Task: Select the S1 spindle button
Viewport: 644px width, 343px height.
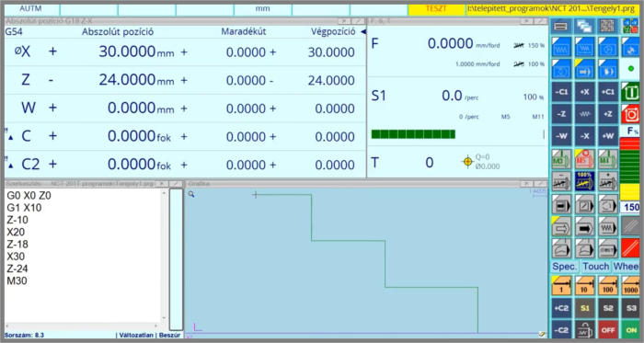Action: [x=584, y=308]
